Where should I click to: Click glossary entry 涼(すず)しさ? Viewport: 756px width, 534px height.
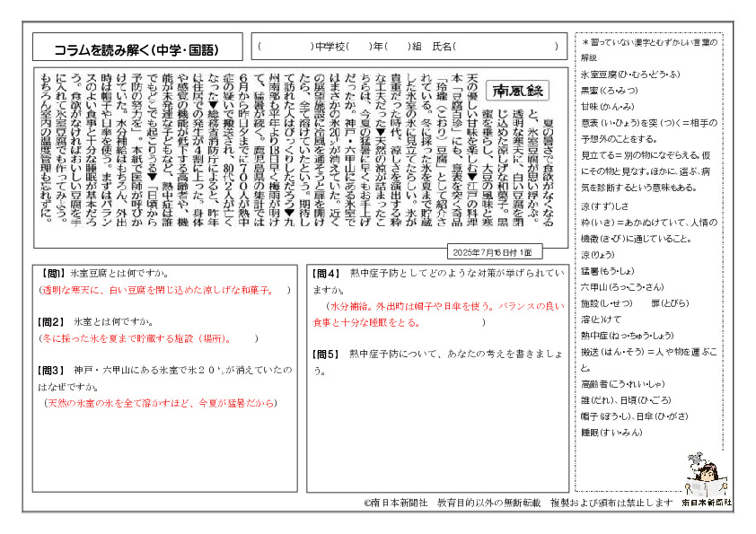604,206
